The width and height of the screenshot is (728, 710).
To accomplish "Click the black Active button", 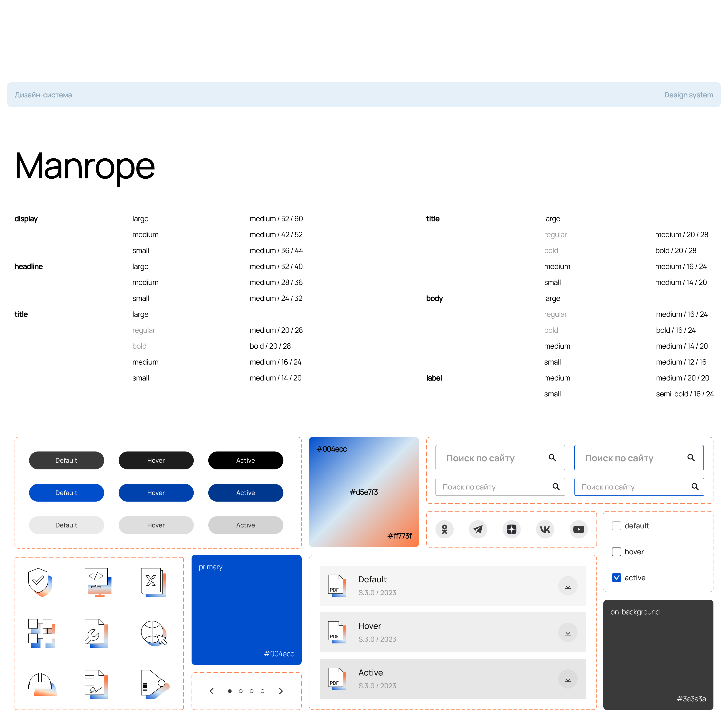I will pos(246,460).
